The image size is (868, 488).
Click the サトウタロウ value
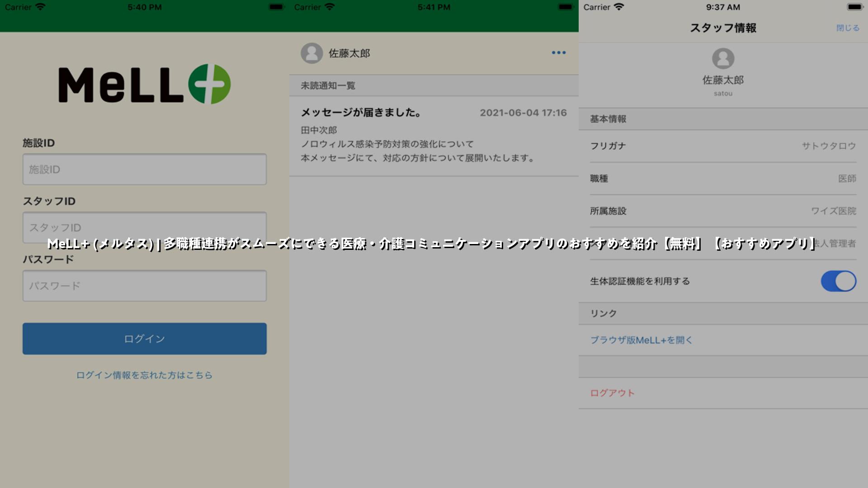829,146
